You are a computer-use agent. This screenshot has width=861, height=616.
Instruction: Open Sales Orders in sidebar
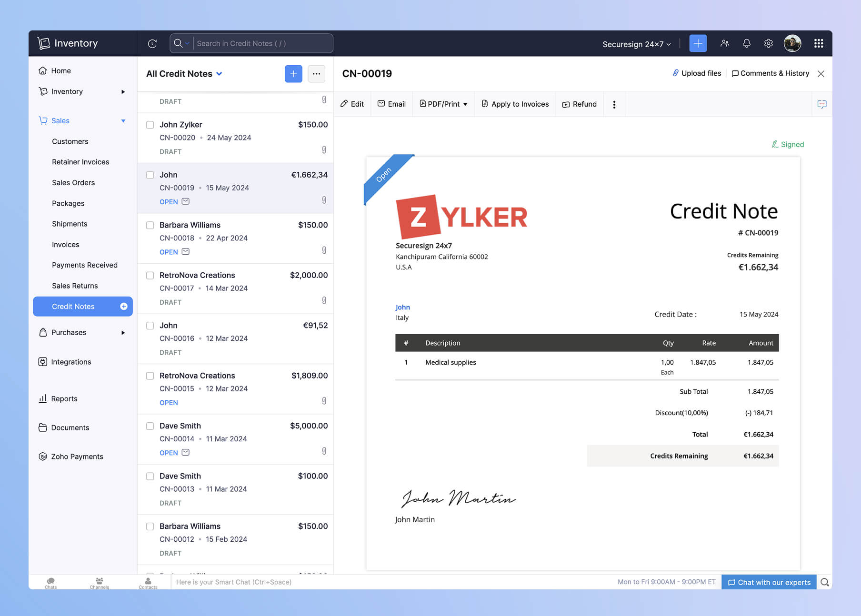pyautogui.click(x=73, y=183)
